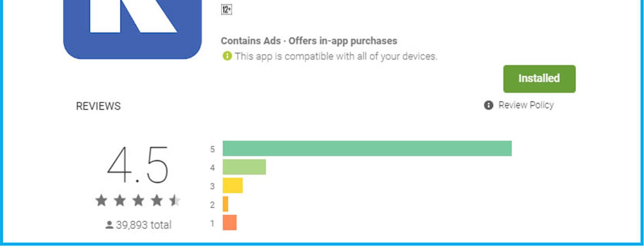Select the 2-star orange rating bar
Screen dimensions: 644x251
pyautogui.click(x=225, y=204)
